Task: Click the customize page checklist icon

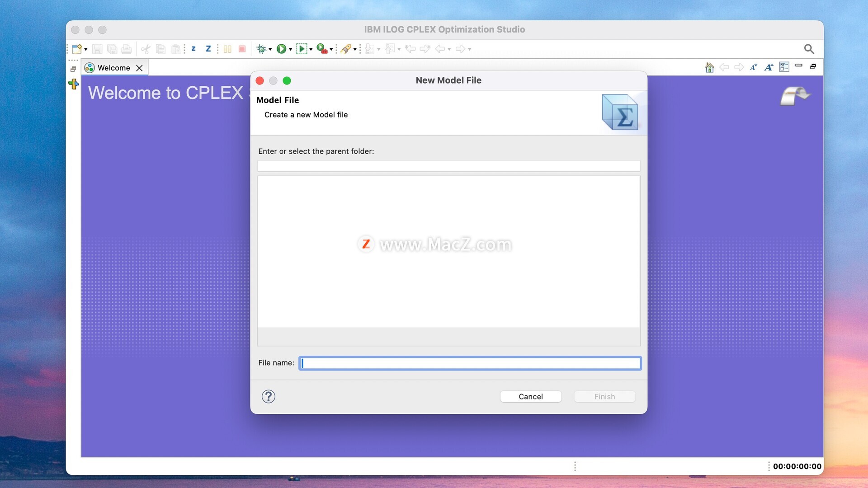Action: [784, 67]
